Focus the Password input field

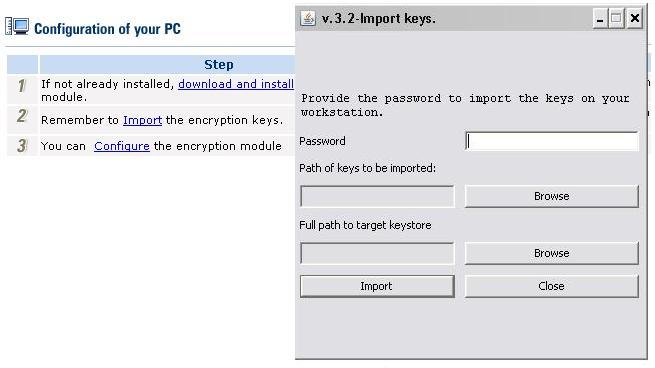click(x=552, y=141)
